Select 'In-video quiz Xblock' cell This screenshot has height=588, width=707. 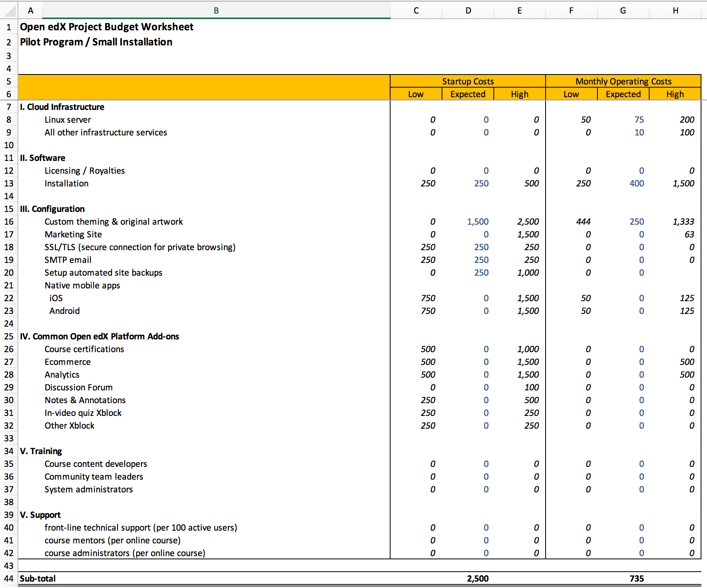pos(83,413)
